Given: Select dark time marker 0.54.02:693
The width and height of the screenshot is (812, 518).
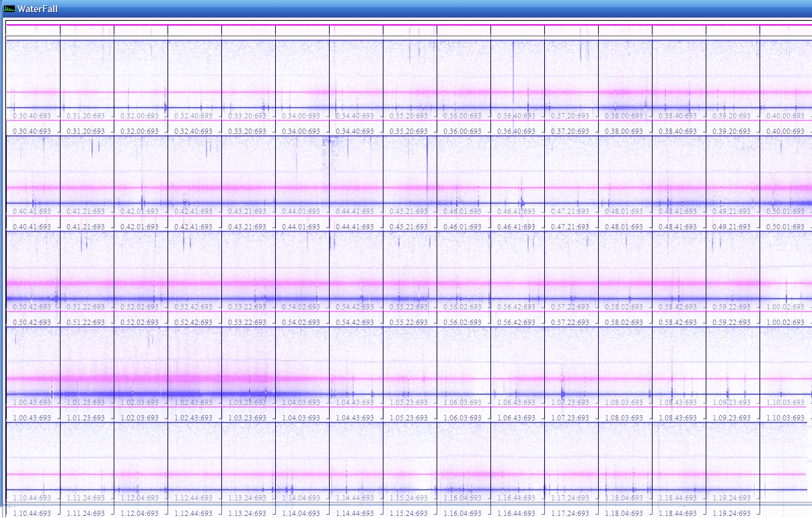Looking at the screenshot, I should (x=301, y=322).
